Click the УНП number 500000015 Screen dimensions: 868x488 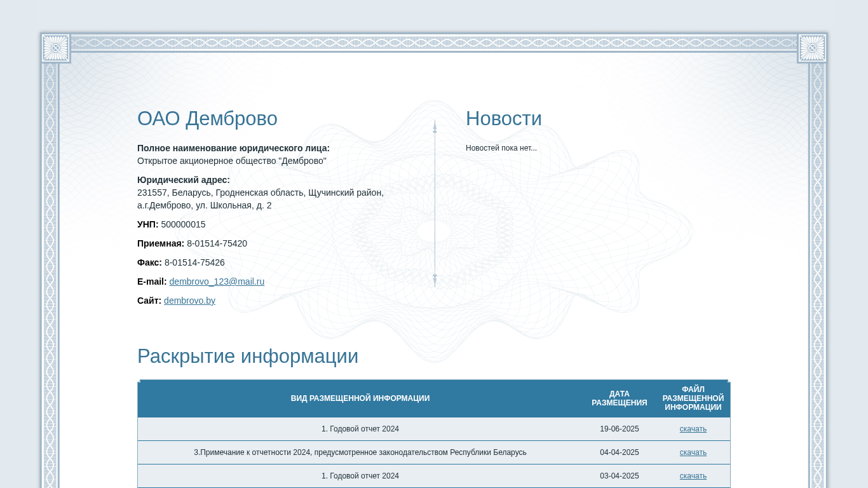[183, 224]
